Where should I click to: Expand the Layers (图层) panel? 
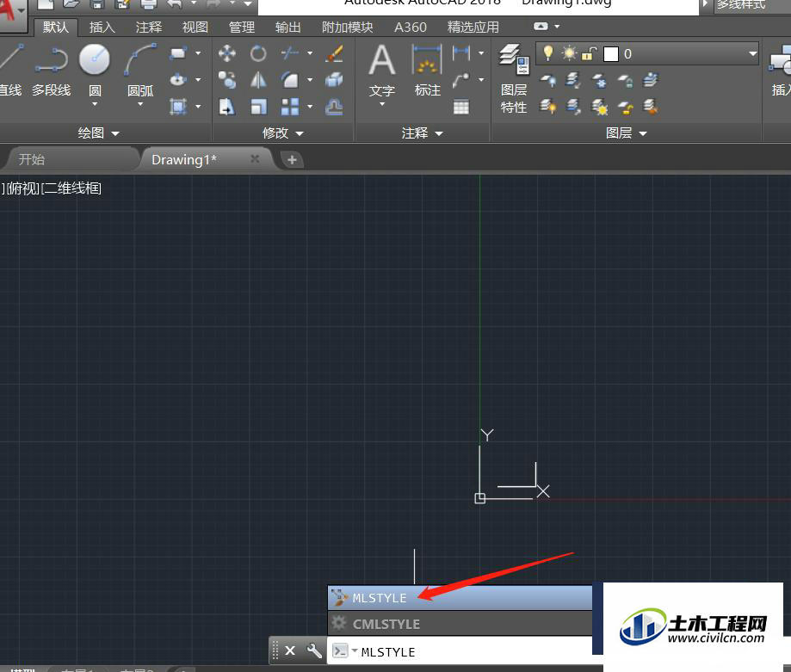626,133
